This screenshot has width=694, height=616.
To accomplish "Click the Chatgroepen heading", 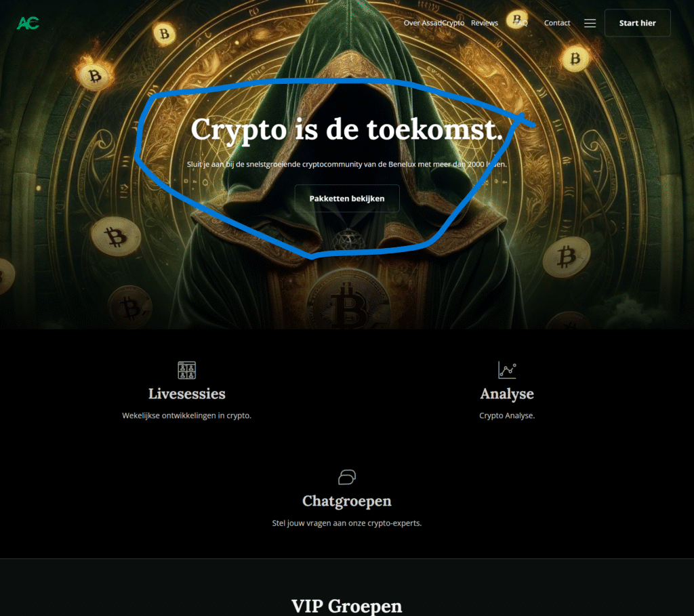I will 347,501.
